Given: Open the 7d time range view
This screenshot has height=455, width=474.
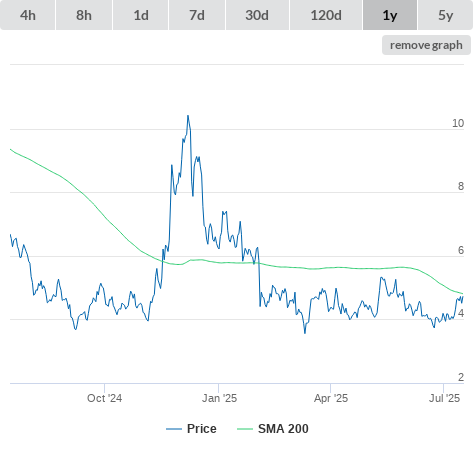Looking at the screenshot, I should pos(197,15).
